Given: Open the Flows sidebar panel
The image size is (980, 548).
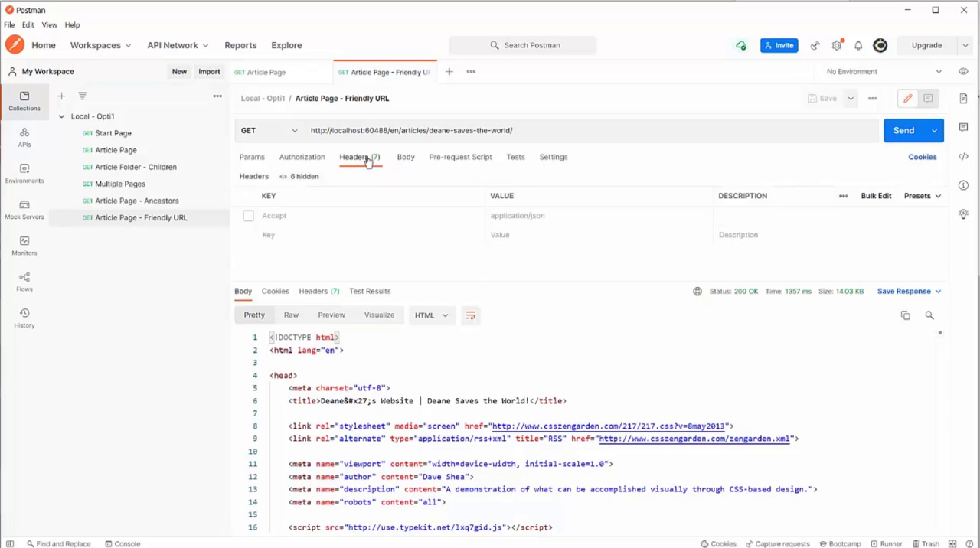Looking at the screenshot, I should click(24, 281).
